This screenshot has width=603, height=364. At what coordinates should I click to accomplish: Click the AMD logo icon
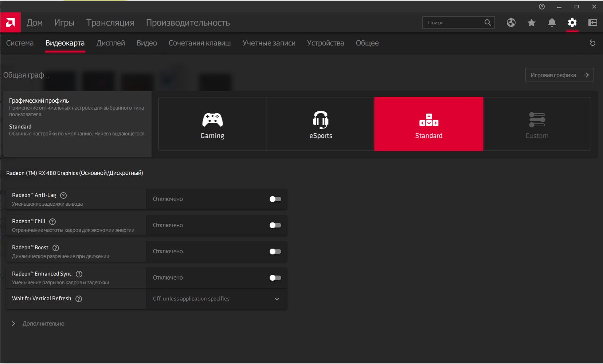coord(11,23)
